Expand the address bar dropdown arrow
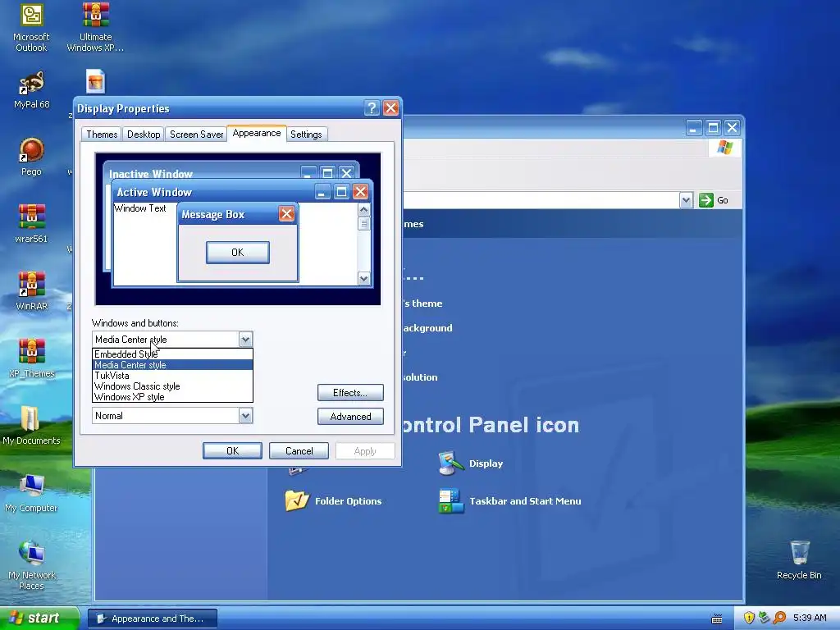This screenshot has height=630, width=840. 686,200
